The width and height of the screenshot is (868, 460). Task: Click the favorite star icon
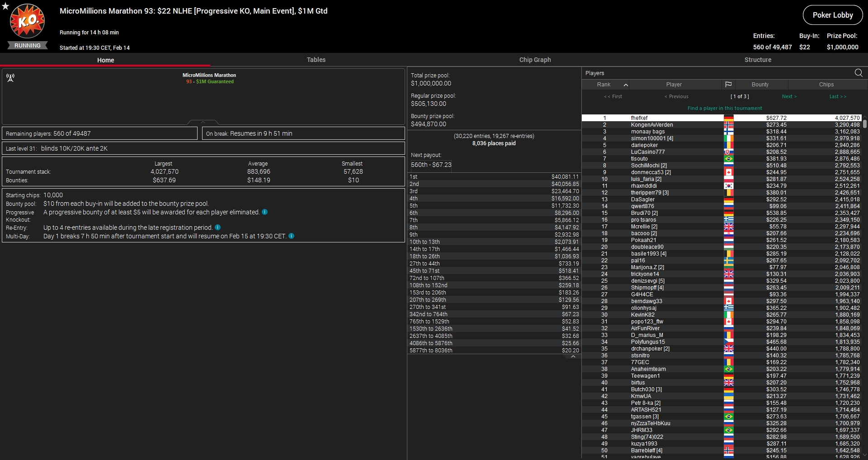(x=5, y=6)
